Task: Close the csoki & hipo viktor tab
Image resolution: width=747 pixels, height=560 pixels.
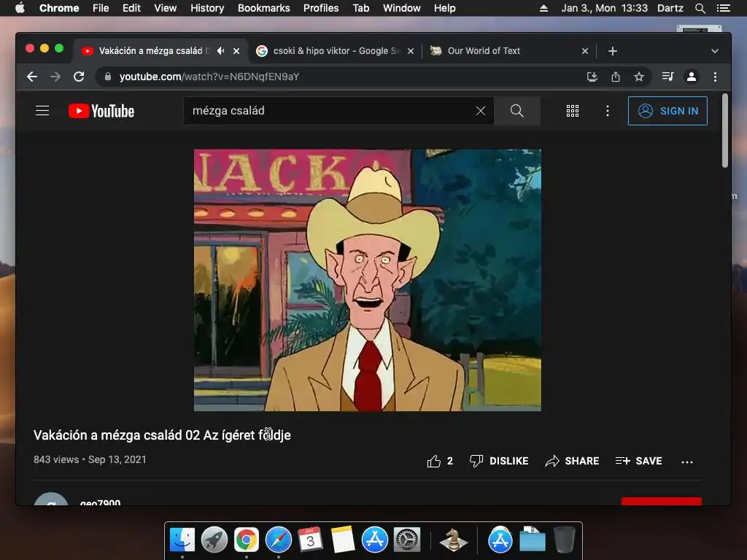Action: [411, 51]
